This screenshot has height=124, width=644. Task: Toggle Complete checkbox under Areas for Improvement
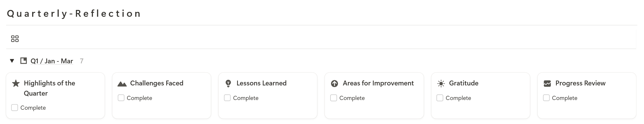333,98
